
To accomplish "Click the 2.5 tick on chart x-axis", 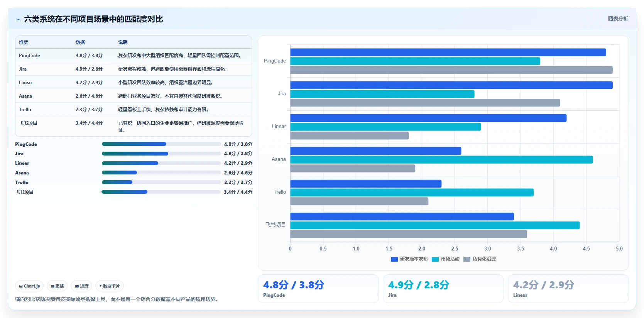I will pyautogui.click(x=455, y=249).
